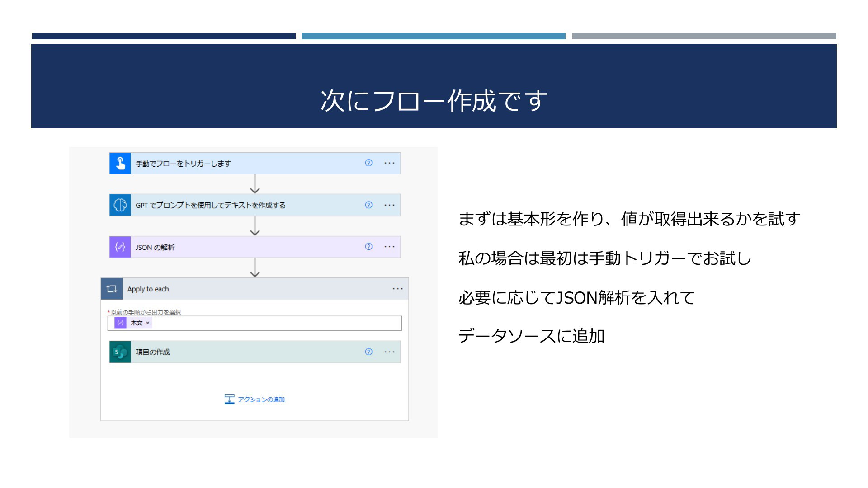Expand the JSON の解析 step

[255, 247]
